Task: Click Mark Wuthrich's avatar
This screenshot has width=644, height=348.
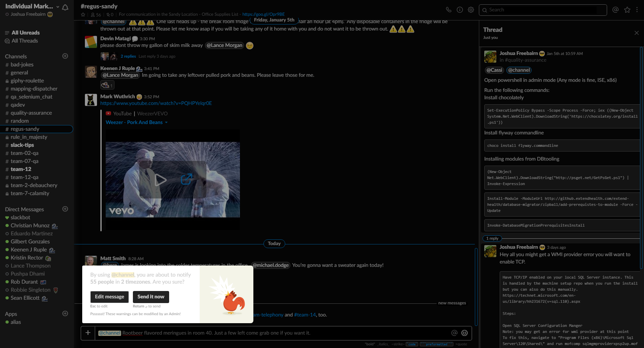Action: [x=91, y=100]
